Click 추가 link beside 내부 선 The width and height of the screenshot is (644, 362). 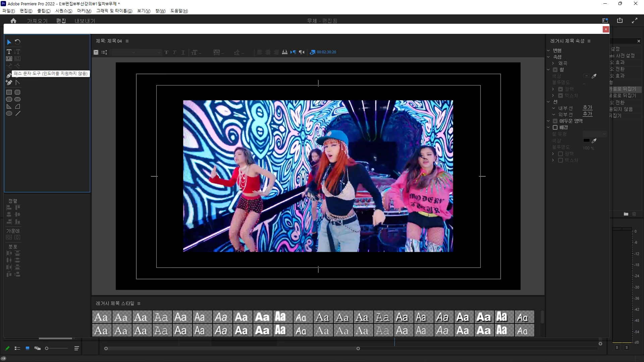pyautogui.click(x=587, y=108)
